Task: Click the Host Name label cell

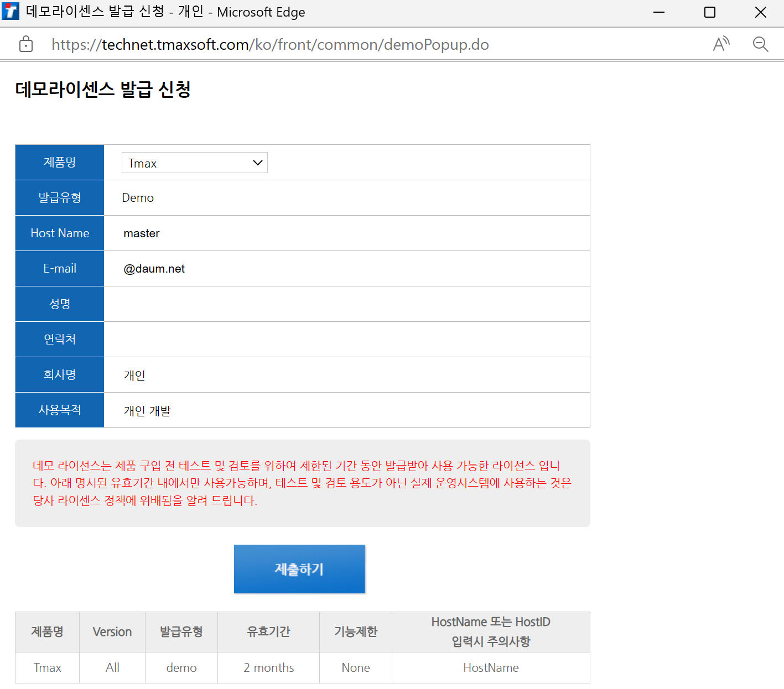Action: [60, 233]
